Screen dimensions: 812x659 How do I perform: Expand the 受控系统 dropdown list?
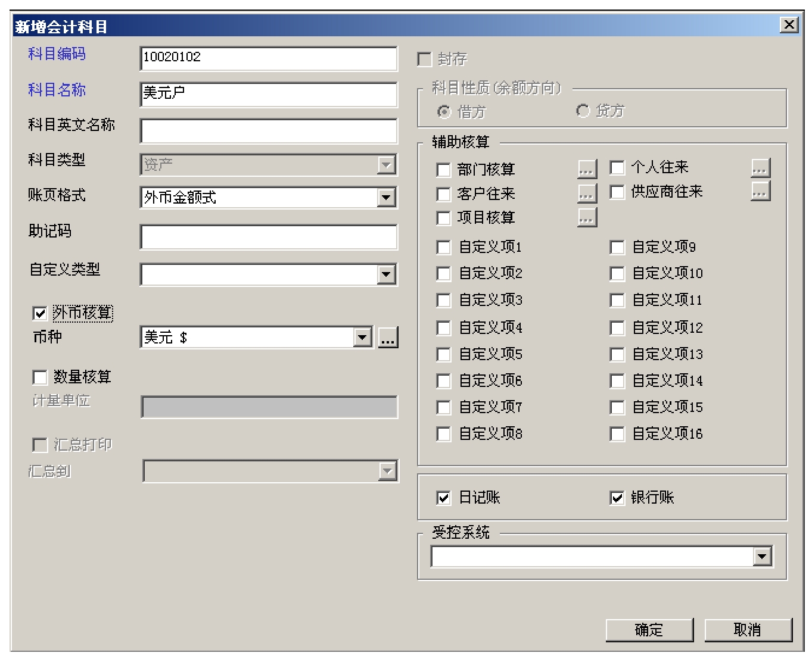click(x=762, y=557)
